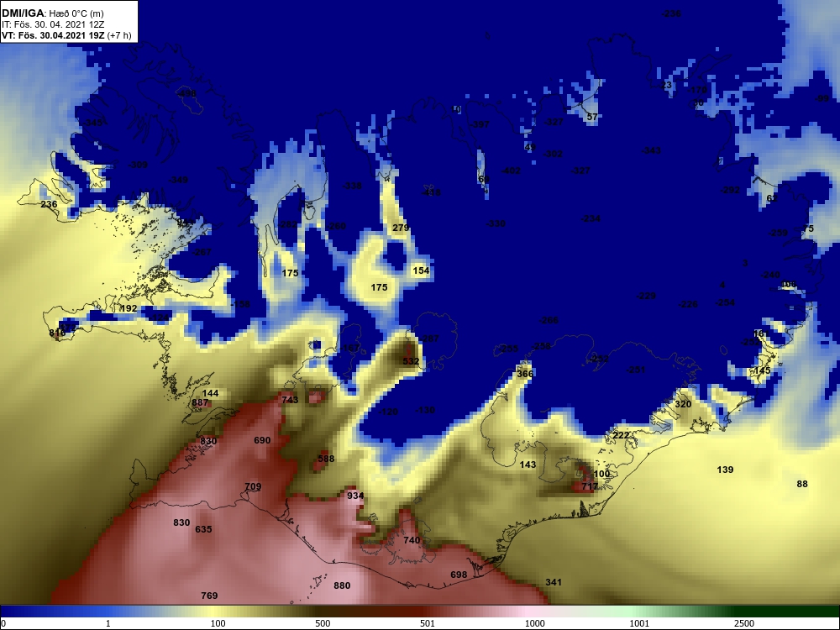This screenshot has width=840, height=630.
Task: Click the map value 88
Action: pos(802,484)
